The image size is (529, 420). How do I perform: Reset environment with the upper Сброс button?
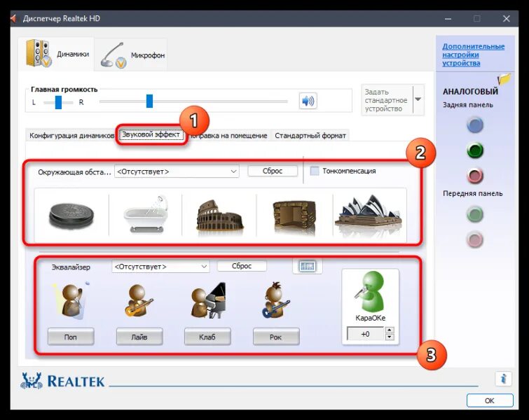coord(273,171)
